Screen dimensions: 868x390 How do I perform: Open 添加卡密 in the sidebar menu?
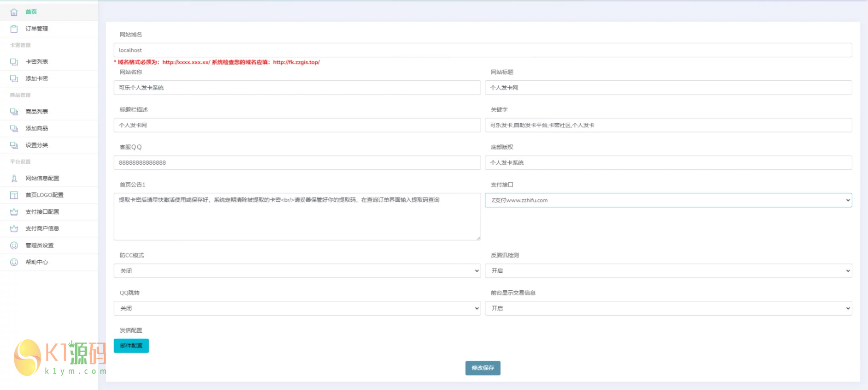pos(37,78)
